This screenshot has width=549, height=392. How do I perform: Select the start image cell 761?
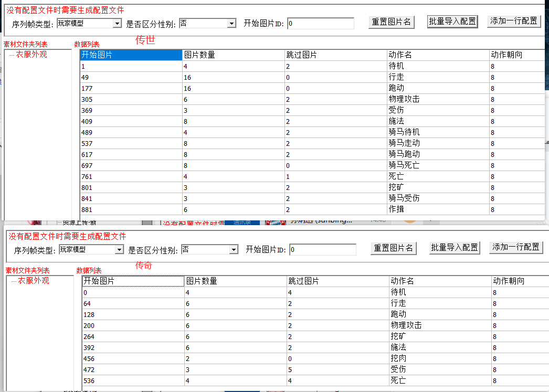131,177
